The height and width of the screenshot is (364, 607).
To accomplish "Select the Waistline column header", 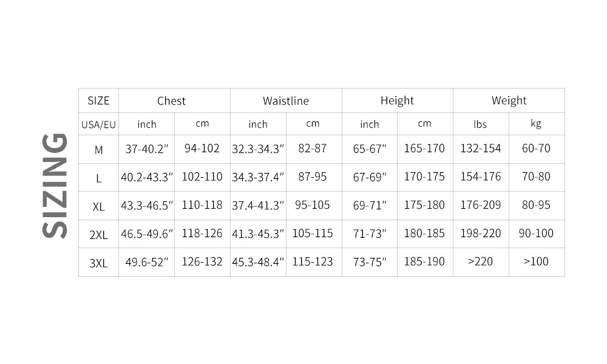I will point(285,101).
